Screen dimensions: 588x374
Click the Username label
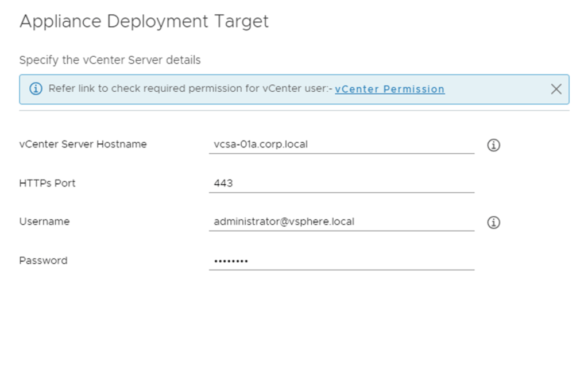pyautogui.click(x=44, y=221)
